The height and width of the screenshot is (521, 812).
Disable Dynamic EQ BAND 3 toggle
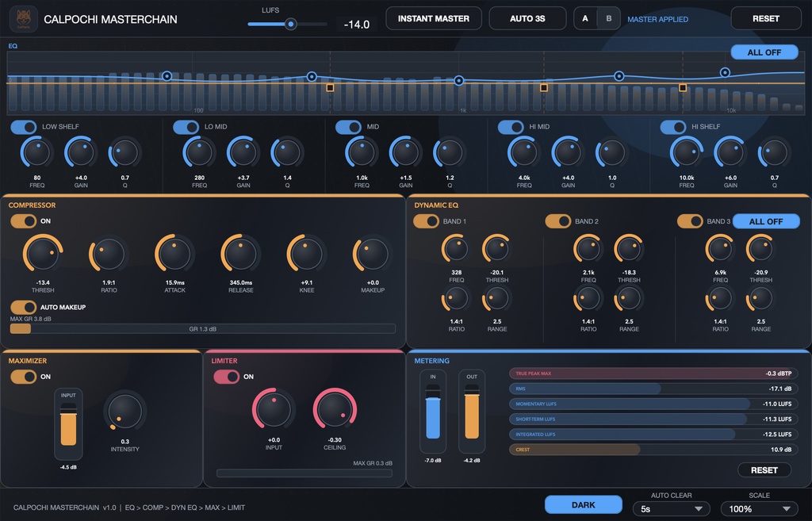click(x=691, y=221)
